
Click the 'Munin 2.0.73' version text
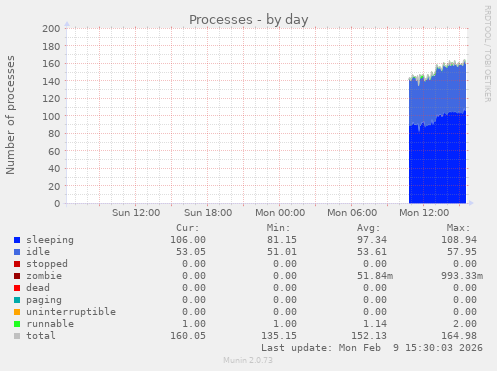(248, 360)
